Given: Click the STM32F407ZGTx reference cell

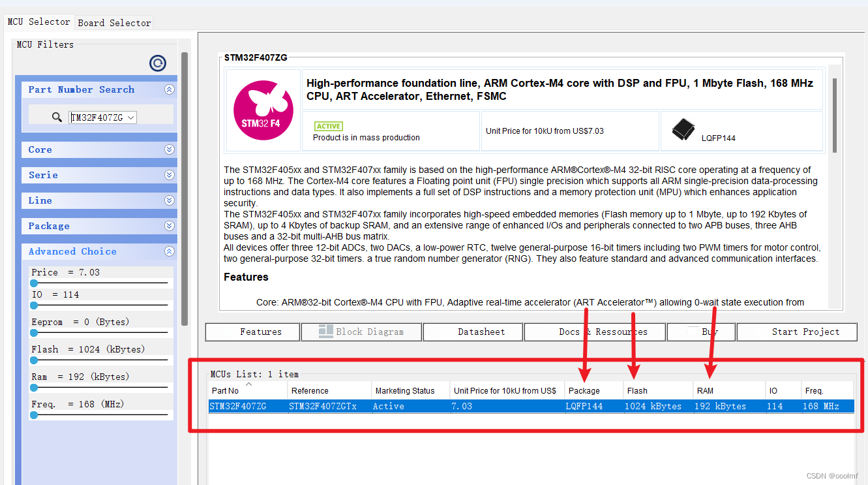Looking at the screenshot, I should 329,406.
